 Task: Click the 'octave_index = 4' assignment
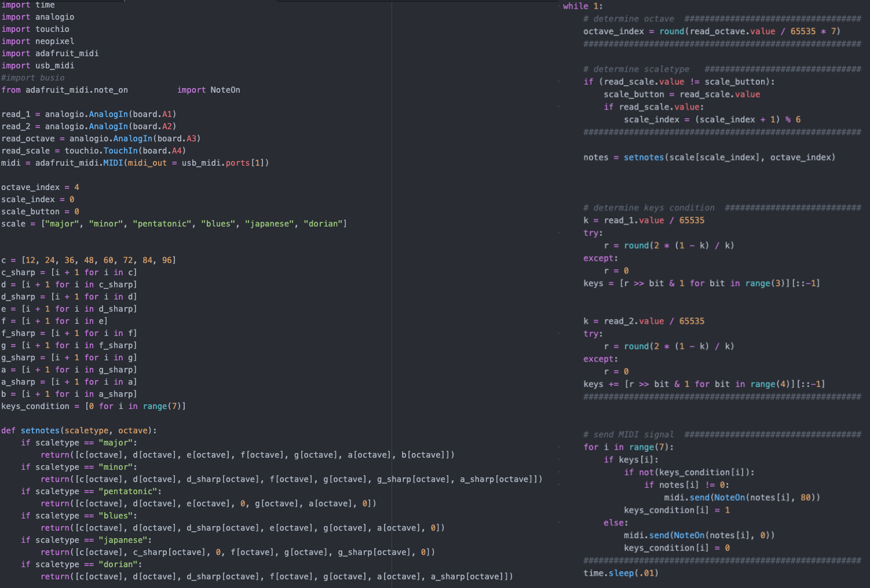[40, 187]
